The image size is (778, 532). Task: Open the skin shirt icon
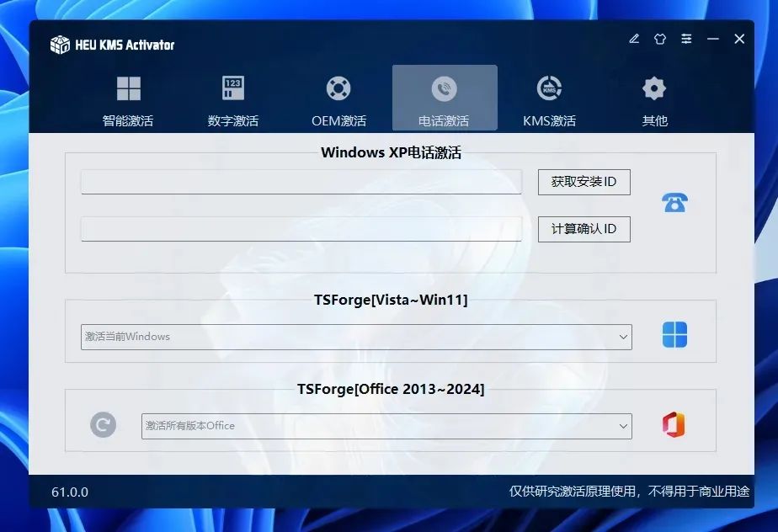660,39
